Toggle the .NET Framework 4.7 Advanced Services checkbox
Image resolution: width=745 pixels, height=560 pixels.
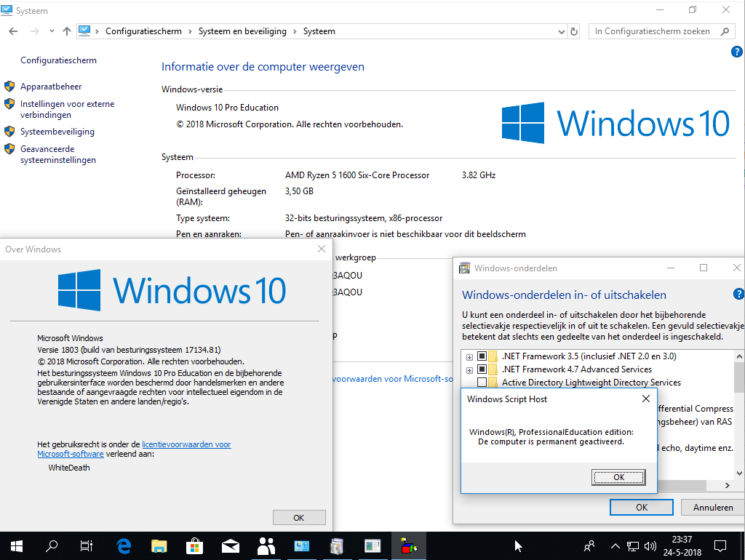tap(482, 369)
